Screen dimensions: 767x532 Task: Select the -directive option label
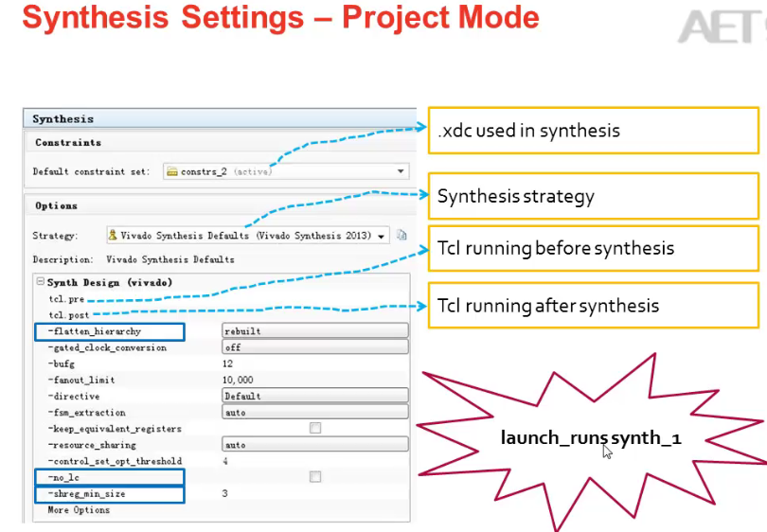74,396
